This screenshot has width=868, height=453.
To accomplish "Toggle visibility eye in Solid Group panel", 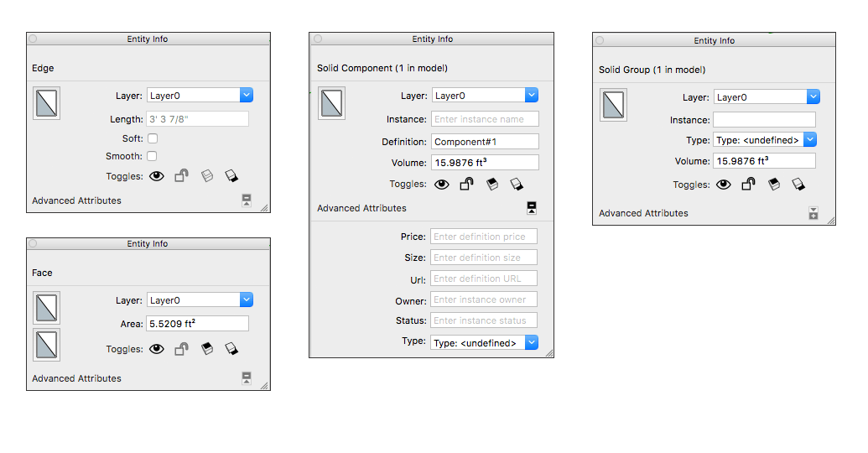I will [724, 185].
